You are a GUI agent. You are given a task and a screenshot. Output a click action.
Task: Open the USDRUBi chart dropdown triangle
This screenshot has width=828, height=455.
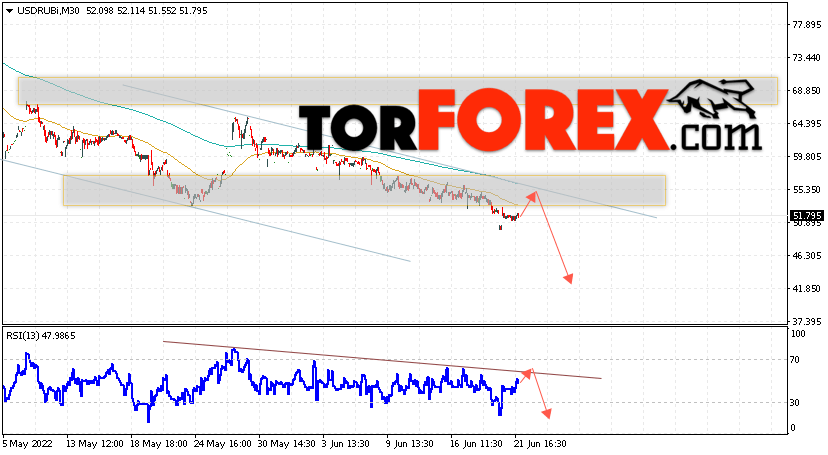pos(10,11)
